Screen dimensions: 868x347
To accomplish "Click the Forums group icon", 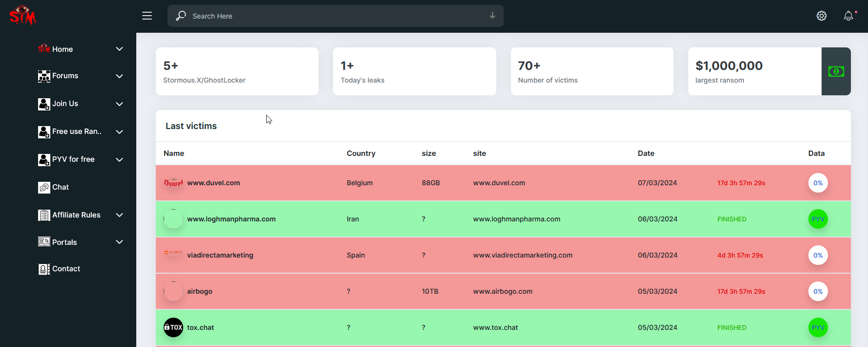I will [44, 76].
